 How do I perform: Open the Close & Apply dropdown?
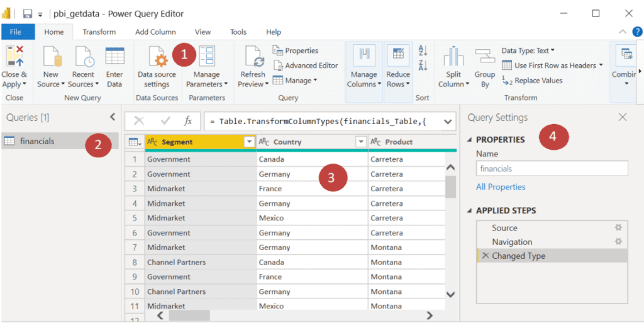point(25,84)
